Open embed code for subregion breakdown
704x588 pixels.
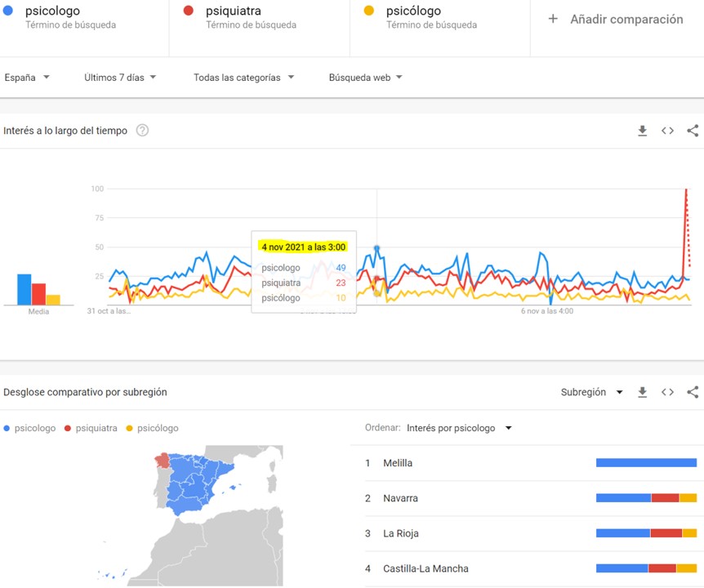(x=667, y=392)
